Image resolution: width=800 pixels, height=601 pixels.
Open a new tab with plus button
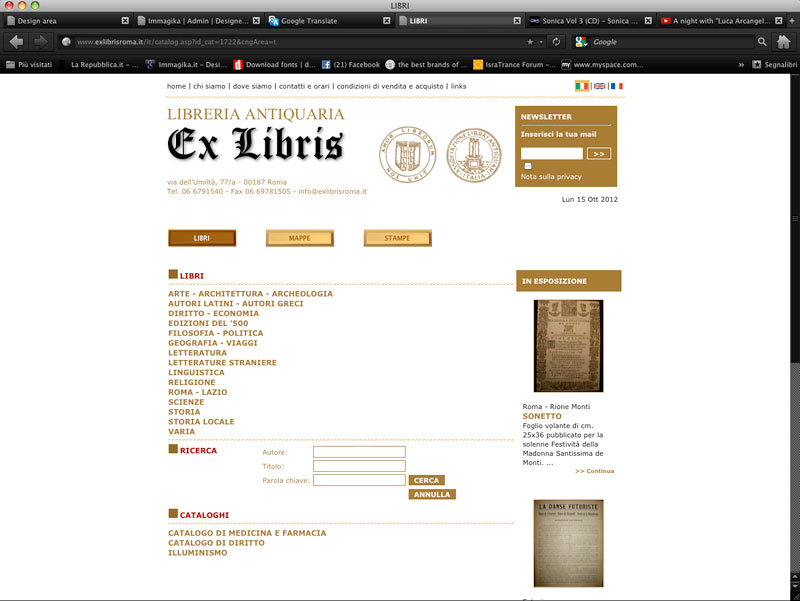point(792,21)
